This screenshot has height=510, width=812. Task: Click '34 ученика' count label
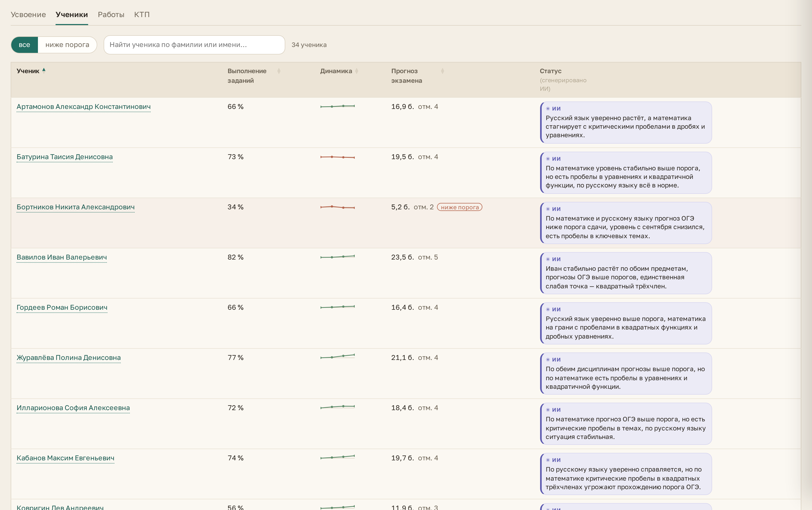click(309, 45)
